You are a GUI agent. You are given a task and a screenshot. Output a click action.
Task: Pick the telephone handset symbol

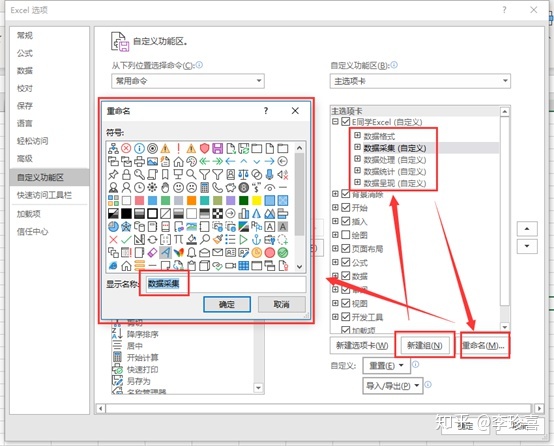(x=218, y=188)
